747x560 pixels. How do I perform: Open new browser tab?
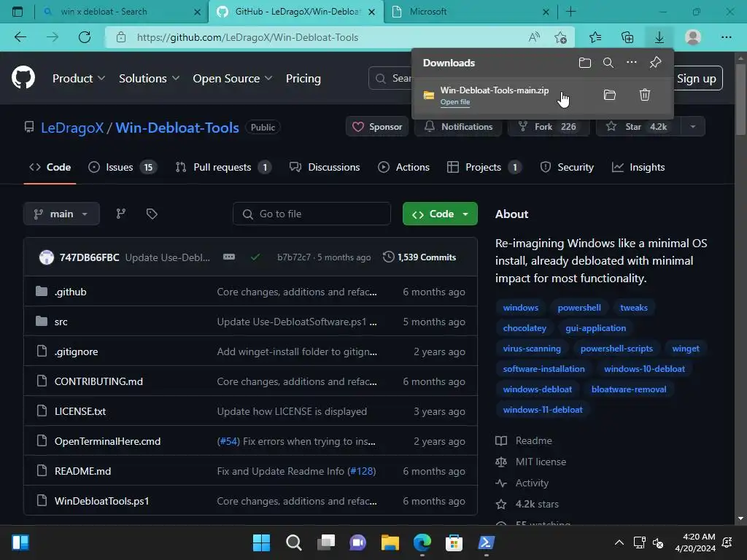pyautogui.click(x=570, y=12)
